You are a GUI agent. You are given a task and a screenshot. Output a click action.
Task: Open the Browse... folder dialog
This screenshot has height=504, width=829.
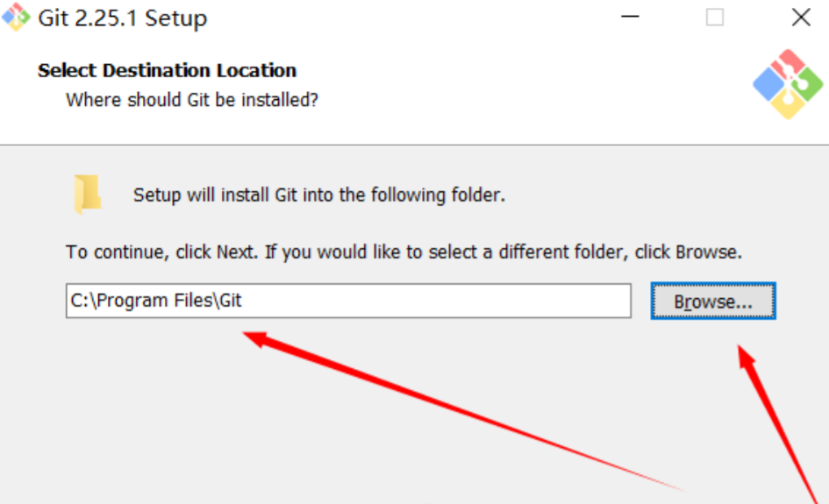pyautogui.click(x=712, y=302)
